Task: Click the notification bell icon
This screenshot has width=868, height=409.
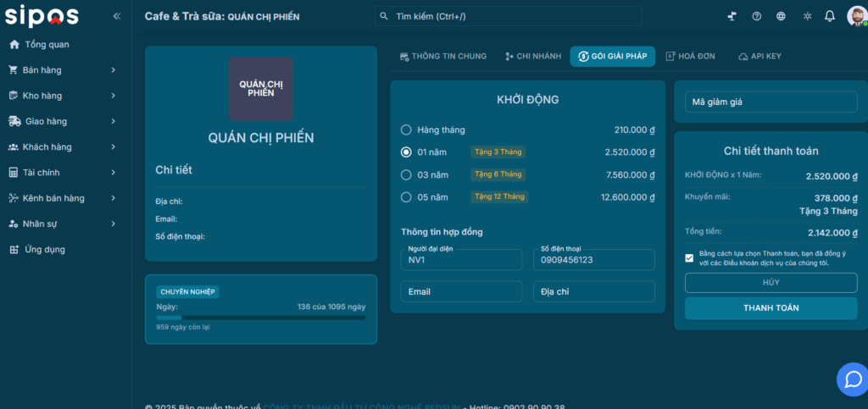Action: [x=830, y=16]
